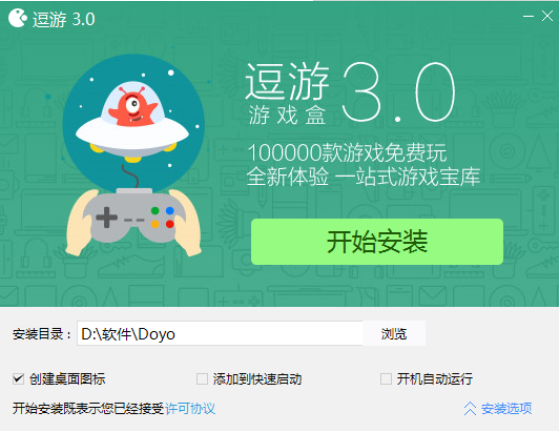Screen dimensions: 560x431
Task: Click the chevron icon beside 安装选项
Action: pyautogui.click(x=470, y=409)
